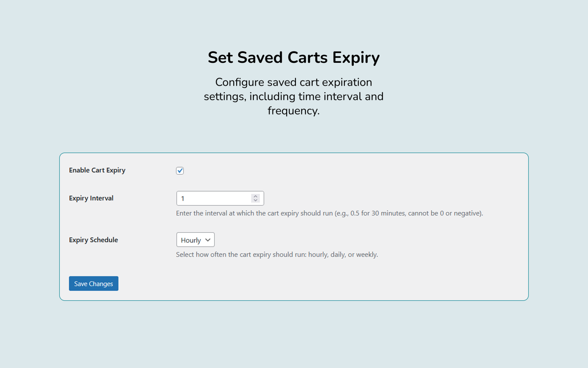Click the Expiry Interval label
The image size is (588, 368).
click(91, 198)
